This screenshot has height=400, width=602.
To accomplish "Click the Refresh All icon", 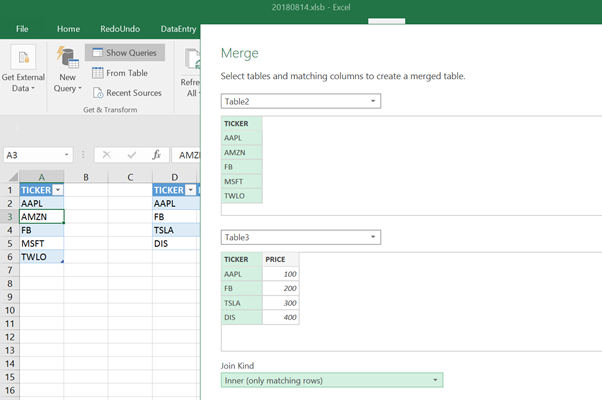I will click(193, 59).
